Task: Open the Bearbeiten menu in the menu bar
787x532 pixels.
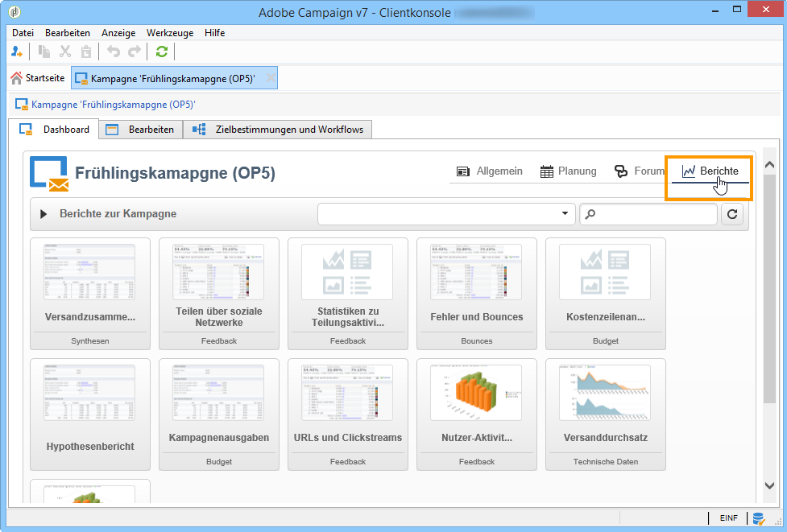Action: tap(68, 33)
